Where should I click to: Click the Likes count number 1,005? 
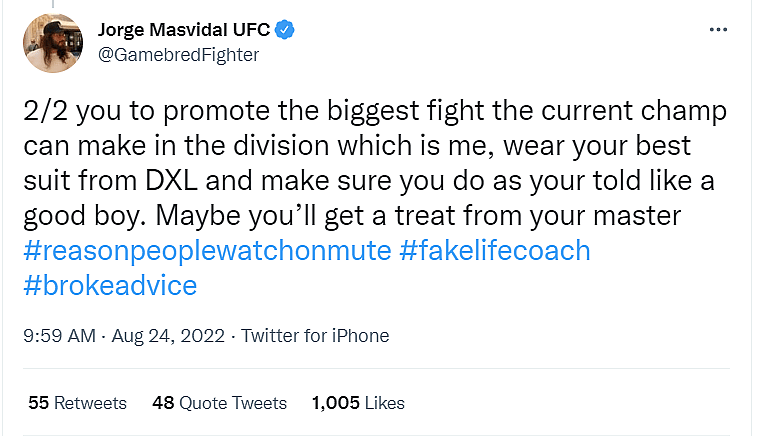tap(334, 403)
